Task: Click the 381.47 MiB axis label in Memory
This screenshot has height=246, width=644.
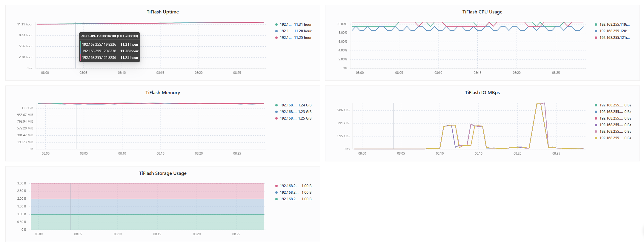Action: tap(25, 135)
